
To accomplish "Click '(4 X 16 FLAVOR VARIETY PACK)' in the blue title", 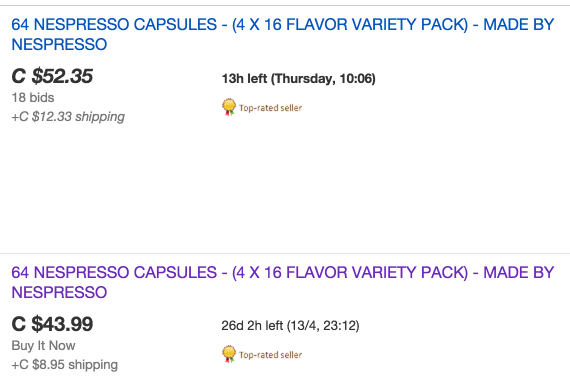I will 350,24.
